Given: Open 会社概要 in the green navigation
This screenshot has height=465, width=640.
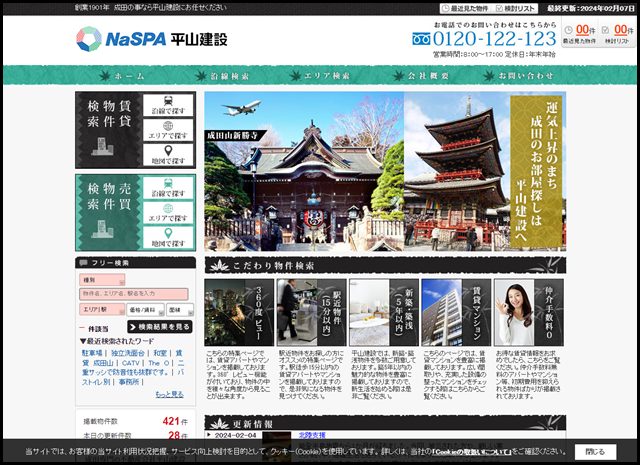Looking at the screenshot, I should pos(420,76).
